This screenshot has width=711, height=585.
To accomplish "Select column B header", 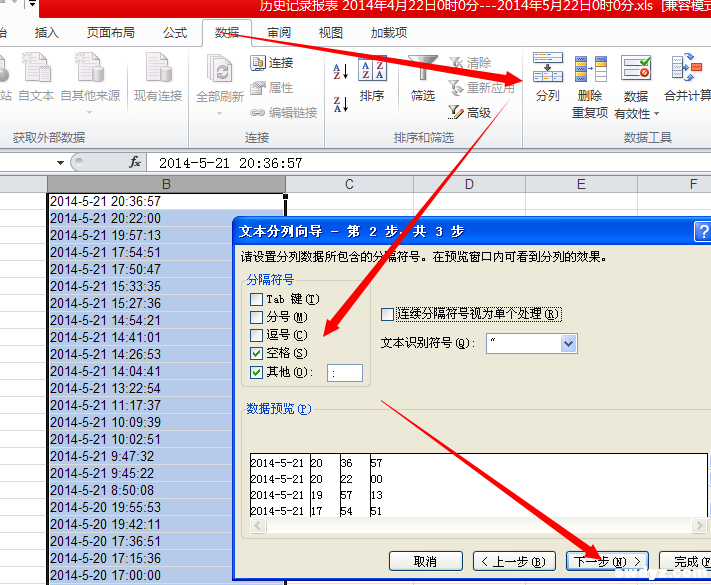I will pos(166,185).
